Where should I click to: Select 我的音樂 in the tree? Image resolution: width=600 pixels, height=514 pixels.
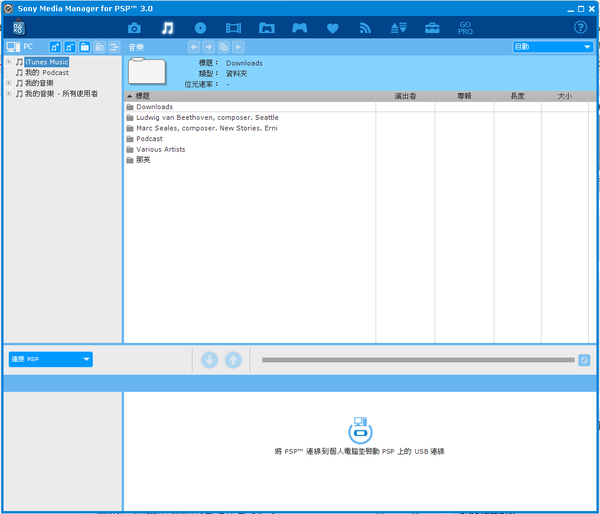pos(39,83)
